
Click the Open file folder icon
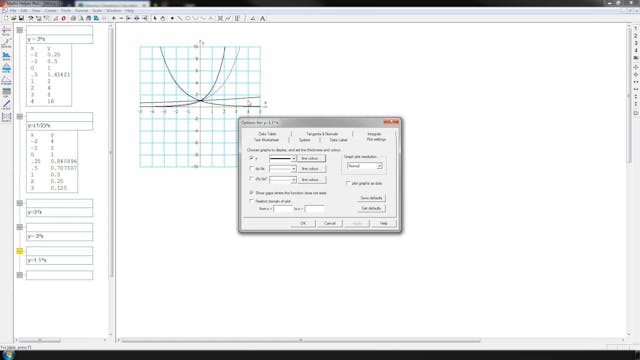coord(13,18)
